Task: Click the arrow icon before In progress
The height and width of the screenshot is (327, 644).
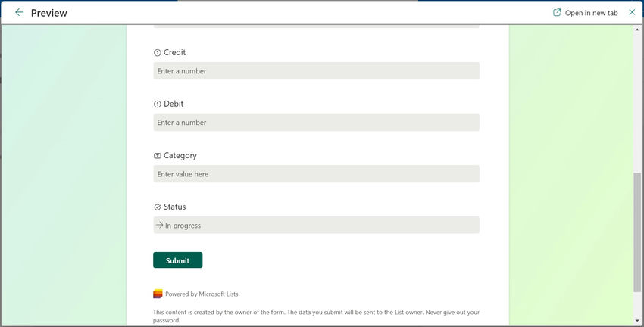Action: coord(160,226)
